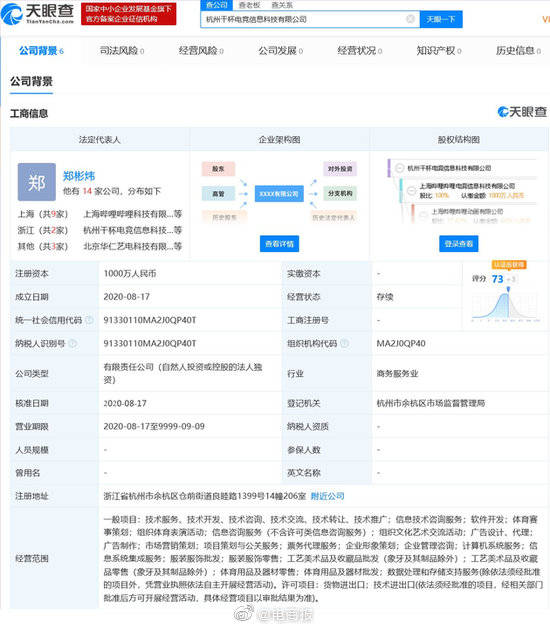Click the 企业架构图 column header
This screenshot has width=550, height=628.
point(279,139)
